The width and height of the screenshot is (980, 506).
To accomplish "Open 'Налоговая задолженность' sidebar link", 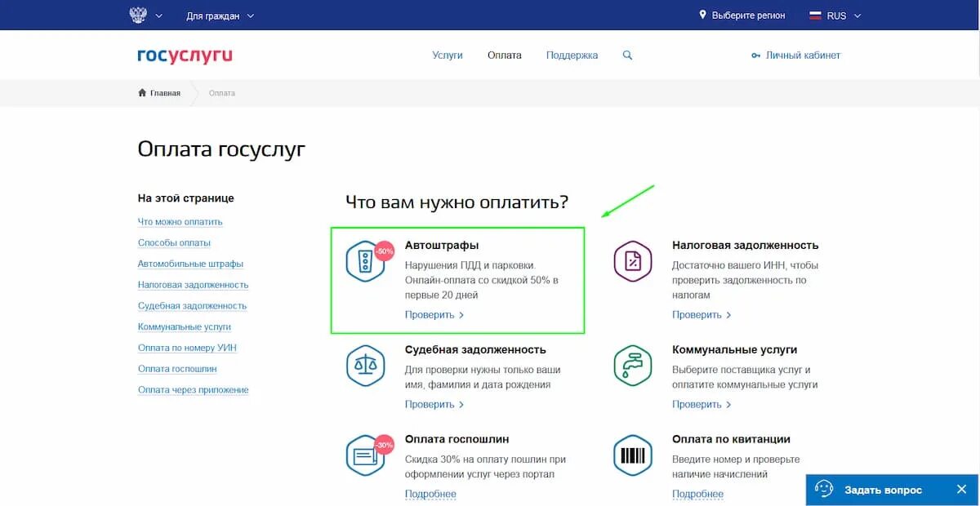I will click(x=193, y=285).
